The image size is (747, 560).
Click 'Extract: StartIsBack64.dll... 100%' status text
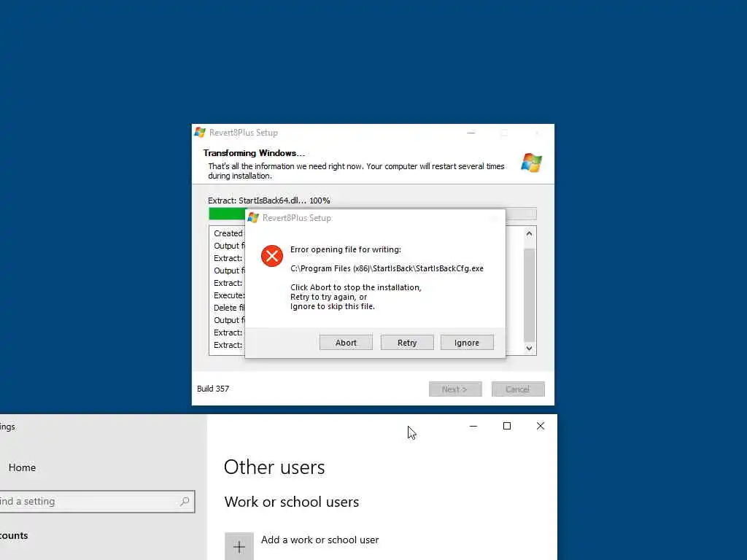269,201
